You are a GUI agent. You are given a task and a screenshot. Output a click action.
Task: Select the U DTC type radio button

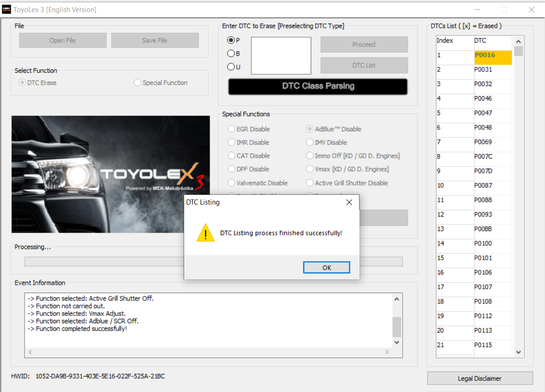point(231,67)
